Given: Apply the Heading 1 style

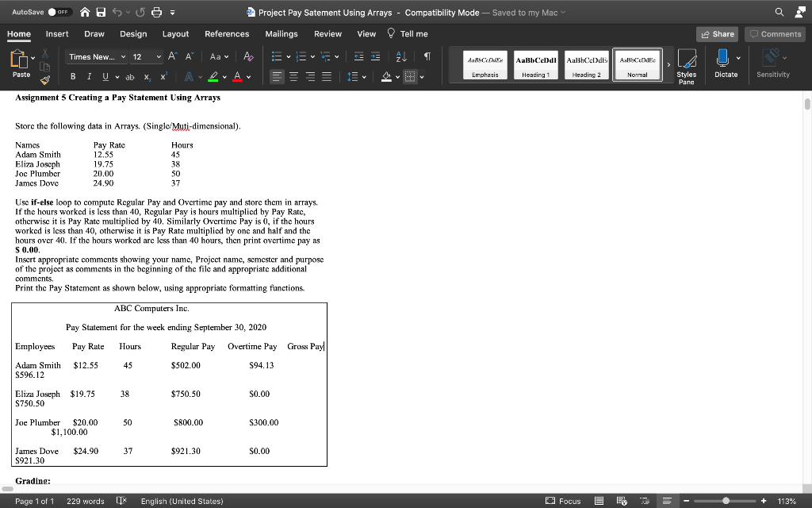Looking at the screenshot, I should click(x=535, y=65).
